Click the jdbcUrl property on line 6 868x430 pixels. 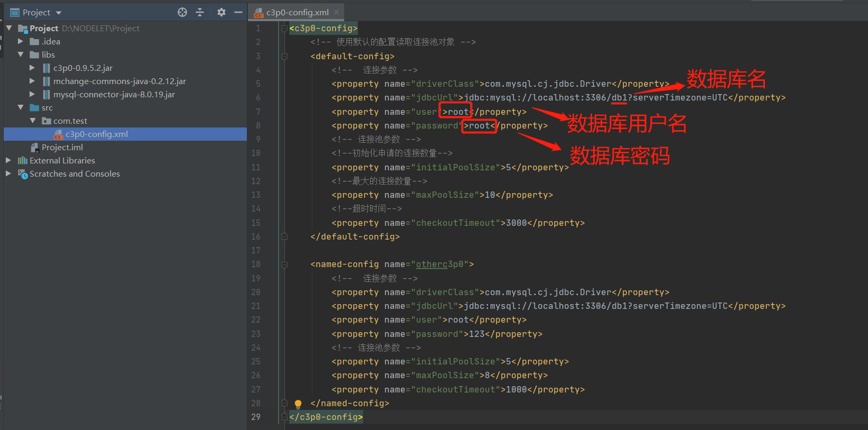[x=558, y=98]
